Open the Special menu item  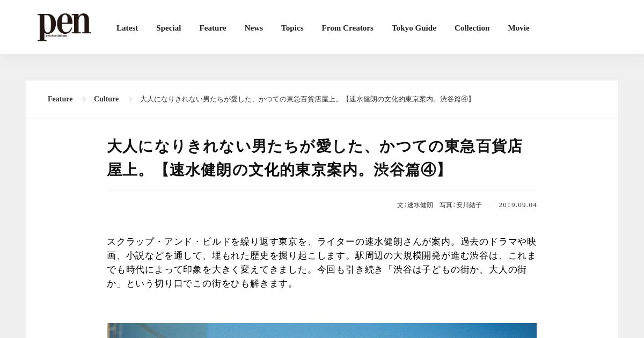tap(169, 28)
